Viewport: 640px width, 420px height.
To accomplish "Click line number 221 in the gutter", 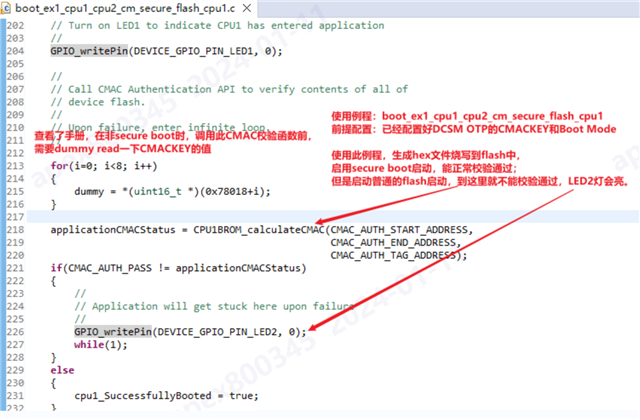I will (x=15, y=268).
